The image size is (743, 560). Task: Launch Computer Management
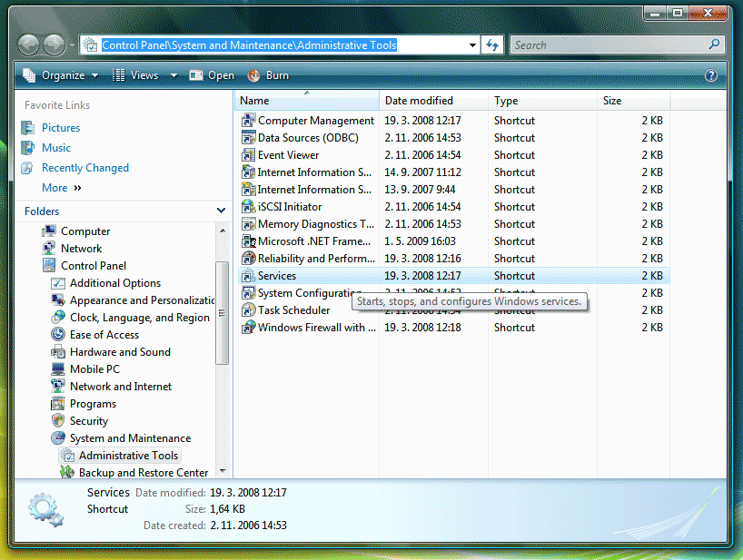click(x=313, y=120)
